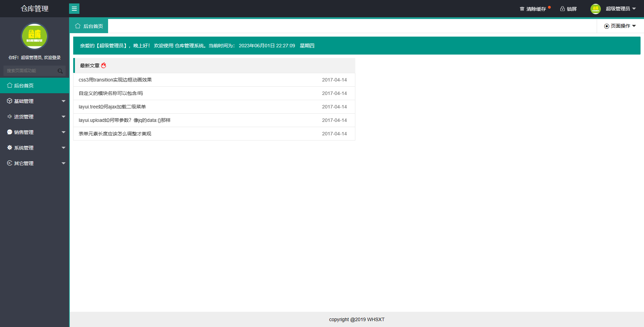Screen dimensions: 644x327
Task: Expand the 基础管理 menu arrow
Action: pyautogui.click(x=64, y=101)
